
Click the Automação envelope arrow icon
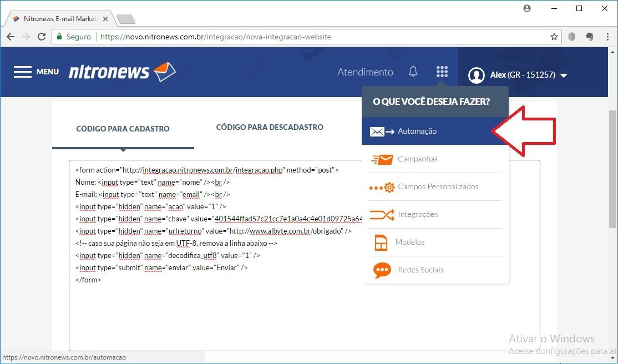[382, 132]
